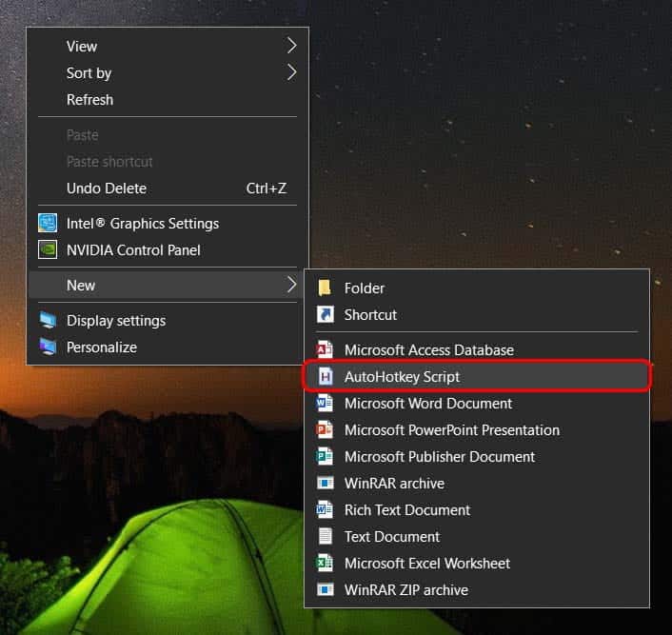Open the Sort by menu entry
The image size is (672, 635).
[168, 72]
